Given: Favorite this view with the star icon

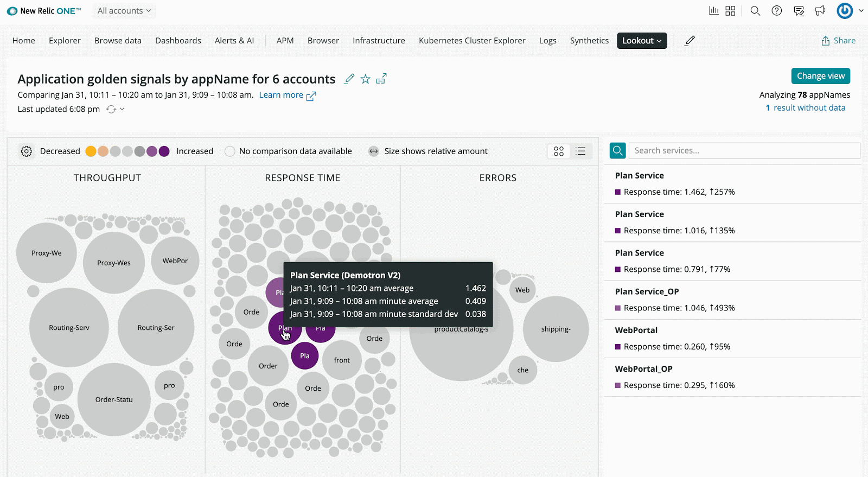Looking at the screenshot, I should (366, 79).
